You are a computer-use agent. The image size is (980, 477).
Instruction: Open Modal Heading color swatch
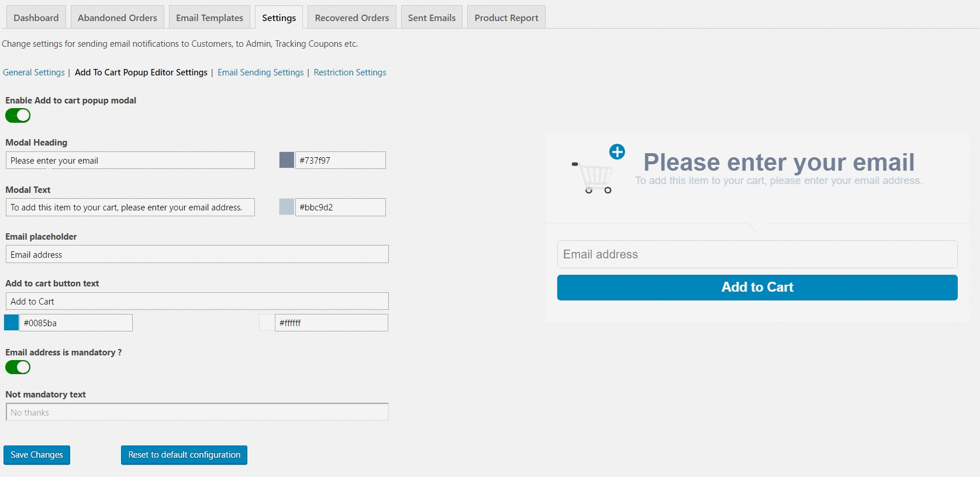tap(287, 160)
